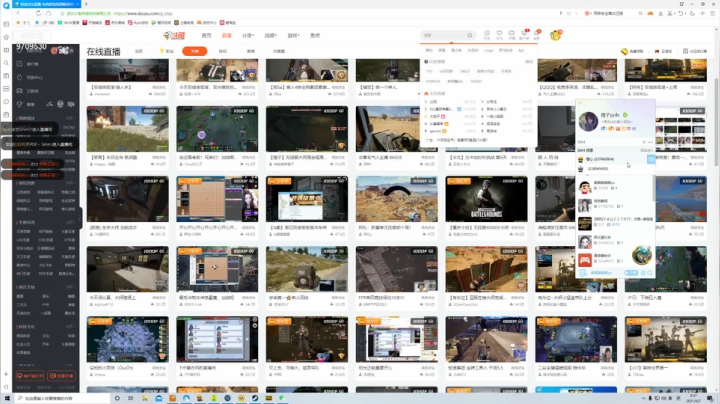Click the round floating ball icon over the chat popup

(x=641, y=255)
